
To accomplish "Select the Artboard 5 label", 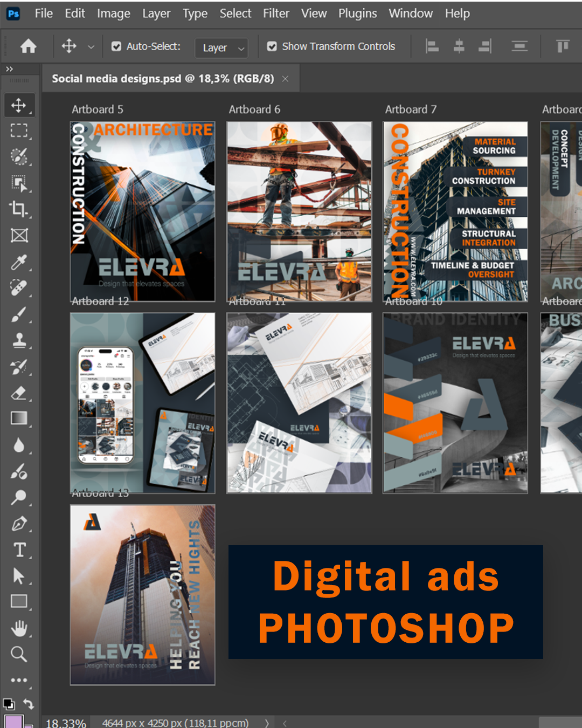I will click(x=98, y=109).
